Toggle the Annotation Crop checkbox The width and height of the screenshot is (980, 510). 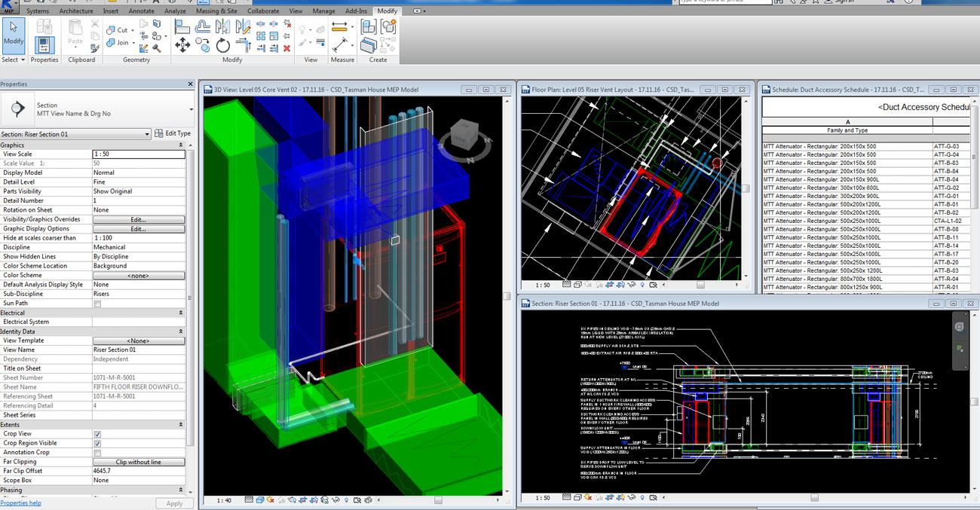tap(97, 453)
